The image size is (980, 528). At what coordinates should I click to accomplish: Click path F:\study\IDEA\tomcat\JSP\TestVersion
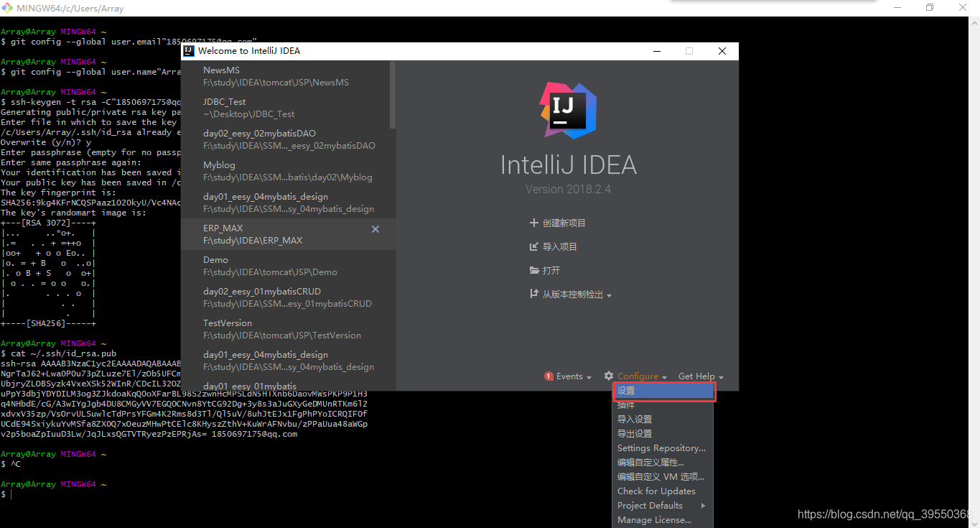[x=282, y=335]
